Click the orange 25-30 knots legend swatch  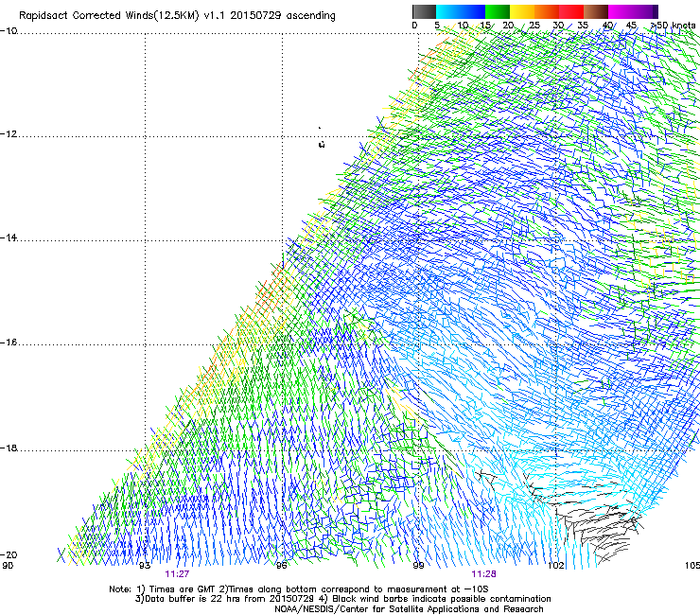click(547, 11)
